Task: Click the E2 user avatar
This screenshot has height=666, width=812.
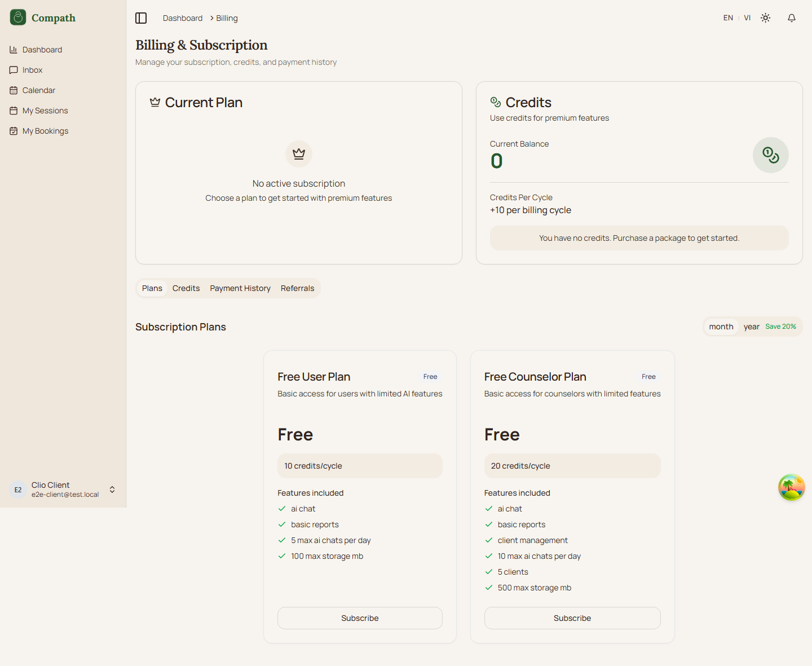Action: pos(18,489)
